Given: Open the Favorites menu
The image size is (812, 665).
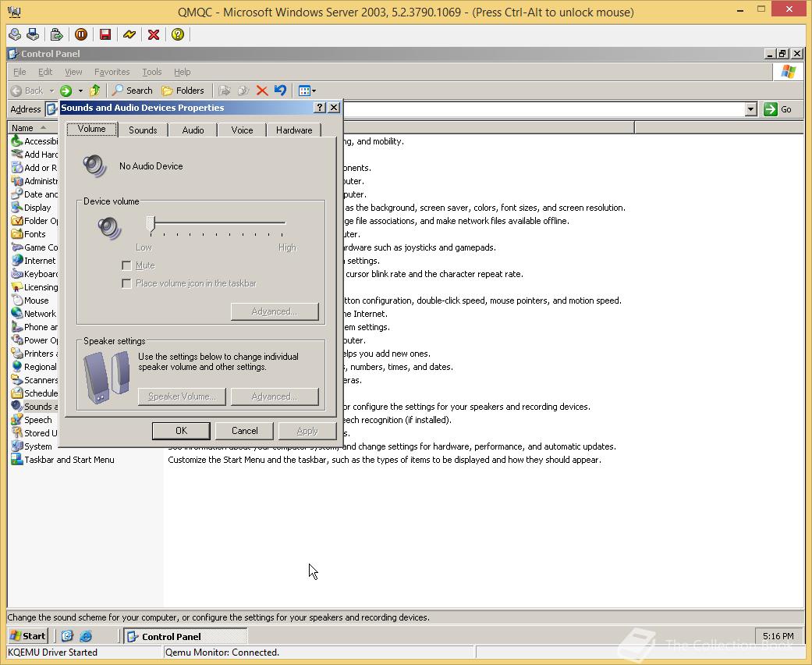Looking at the screenshot, I should (112, 72).
